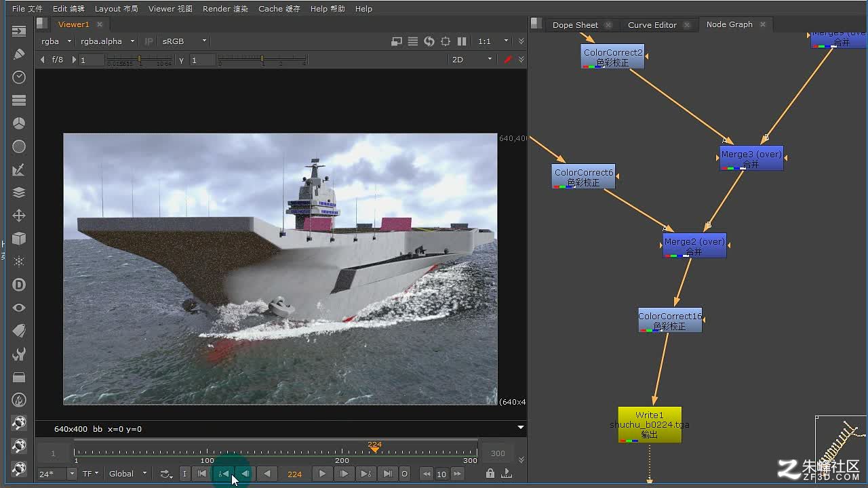Open the rgba layer dropdown

coord(56,41)
